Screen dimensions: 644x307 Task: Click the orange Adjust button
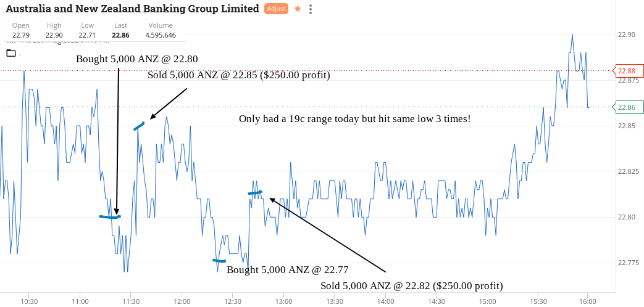[276, 9]
